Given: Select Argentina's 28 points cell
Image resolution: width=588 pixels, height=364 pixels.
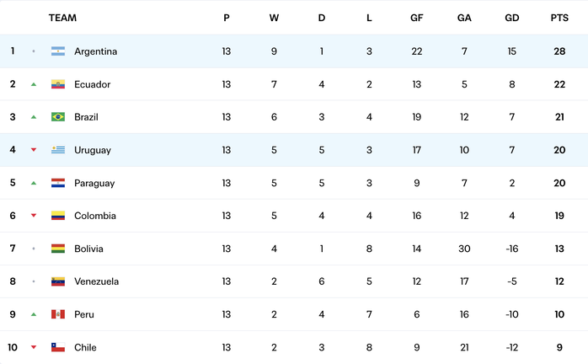Looking at the screenshot, I should pos(559,51).
